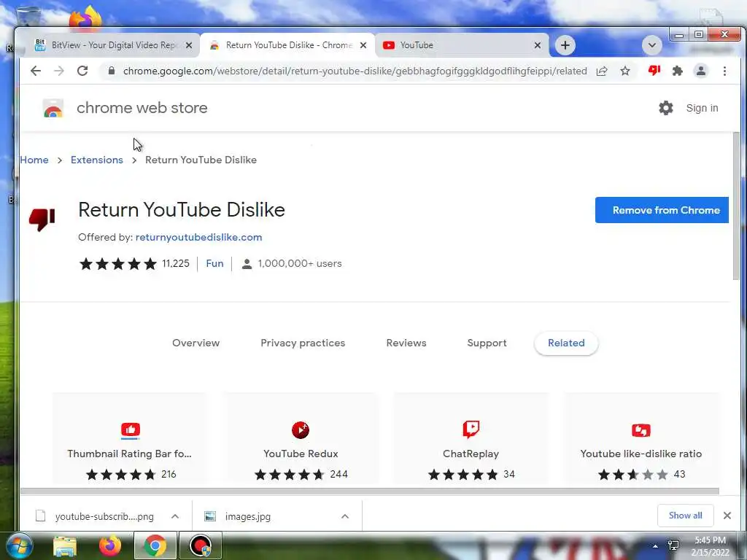Launch Firefox from the taskbar
Image resolution: width=747 pixels, height=560 pixels.
(109, 545)
